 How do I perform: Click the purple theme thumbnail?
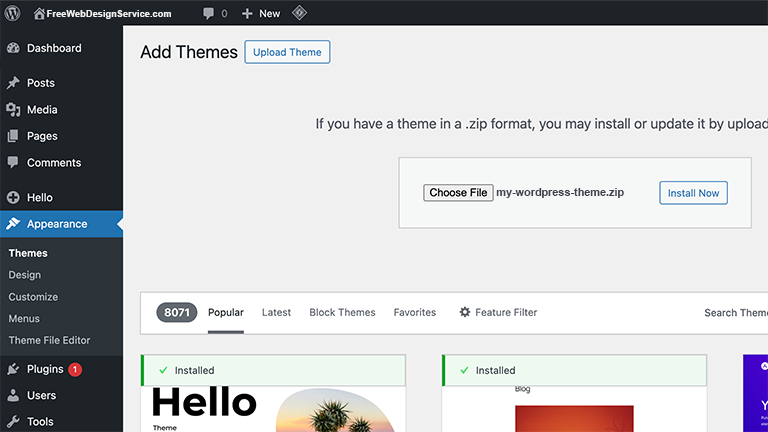(755, 393)
